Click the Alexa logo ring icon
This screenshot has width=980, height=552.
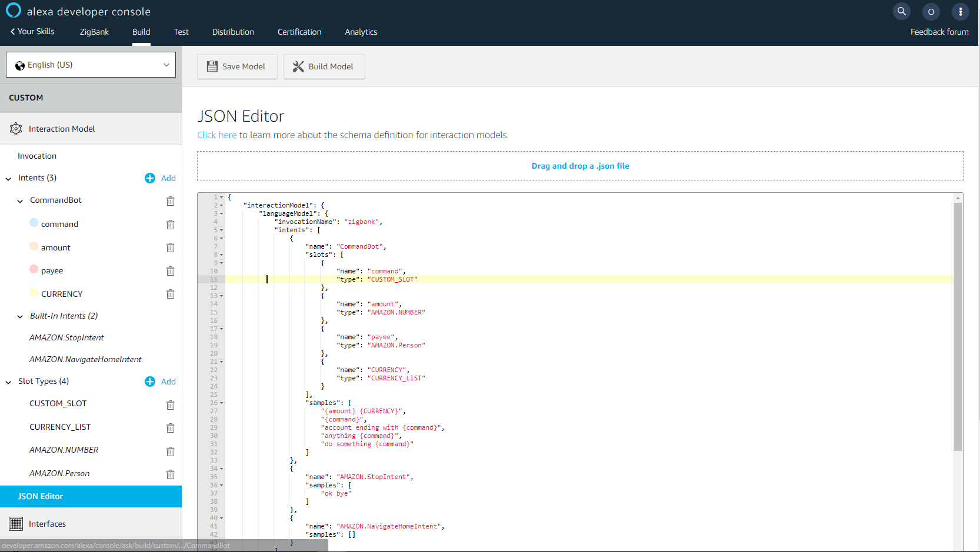click(13, 11)
